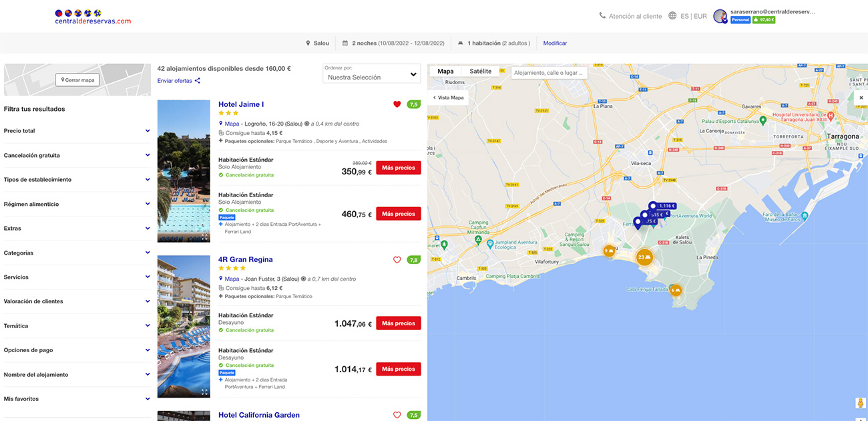868x421 pixels.
Task: Open the 23-hotel cluster on the map
Action: (644, 257)
